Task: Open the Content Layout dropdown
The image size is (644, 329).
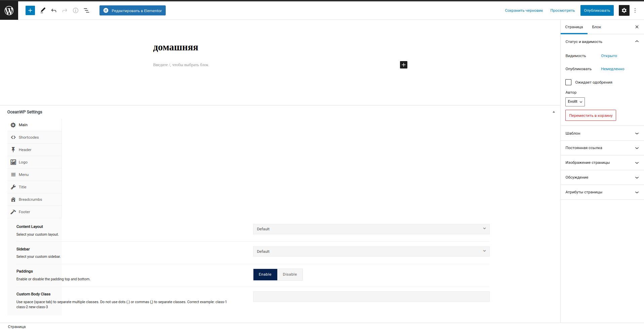Action: [371, 229]
